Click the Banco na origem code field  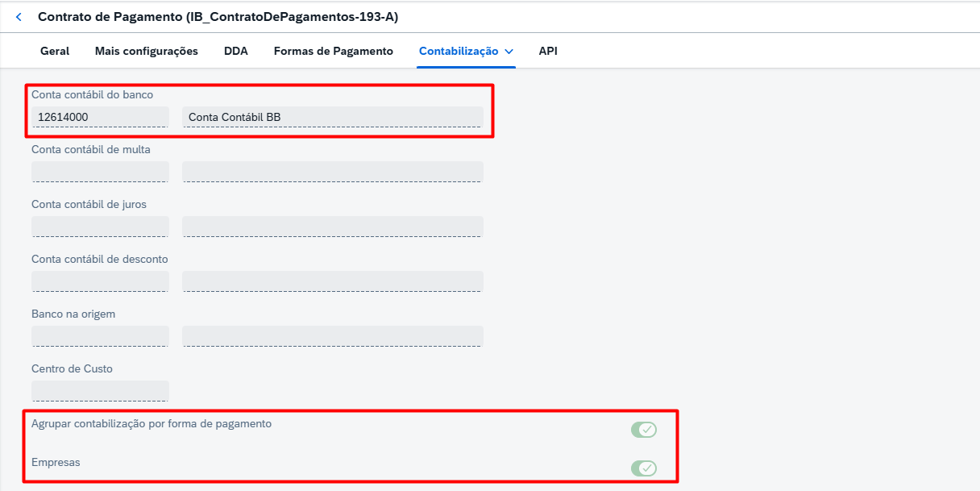(100, 336)
